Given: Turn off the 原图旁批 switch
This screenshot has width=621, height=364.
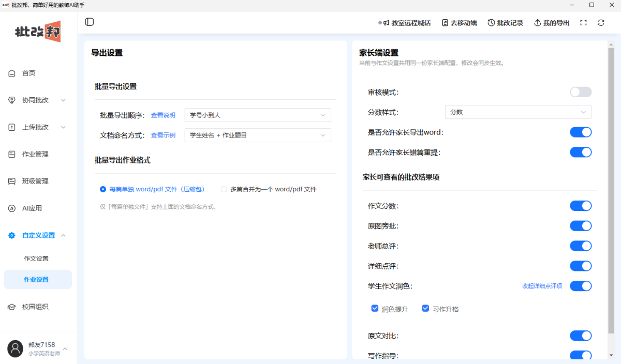Looking at the screenshot, I should pos(581,226).
